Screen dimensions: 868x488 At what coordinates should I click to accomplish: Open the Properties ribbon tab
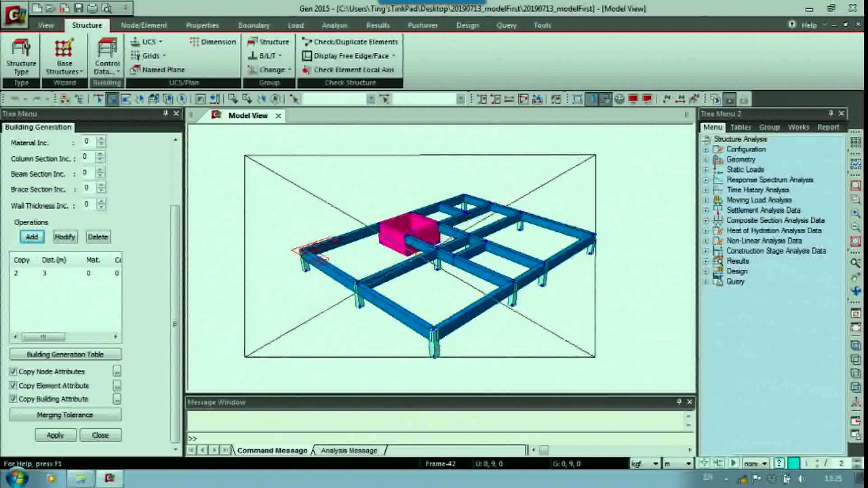[202, 25]
